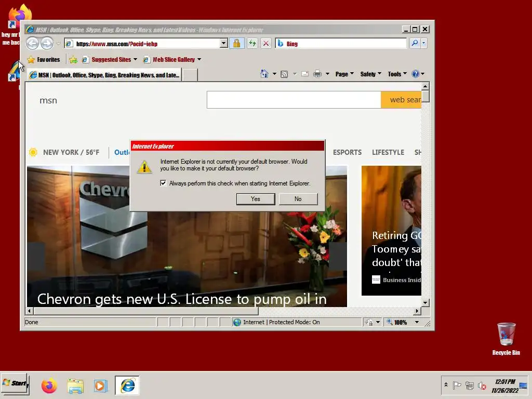This screenshot has width=532, height=399.
Task: Refresh the page with the green arrows icon
Action: click(x=252, y=44)
